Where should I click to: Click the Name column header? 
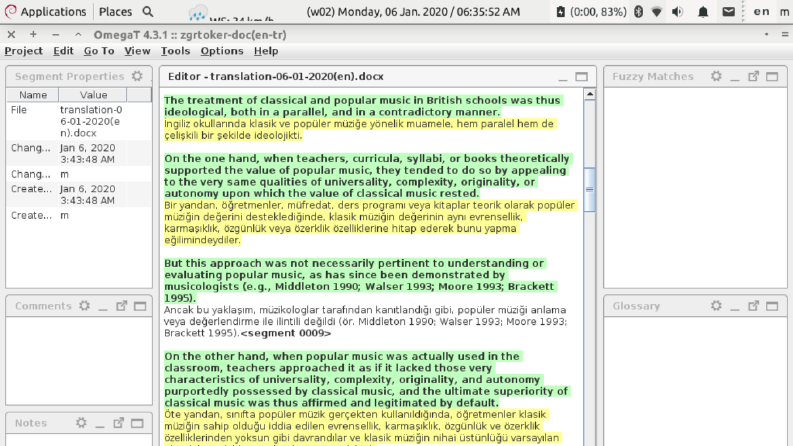pos(33,95)
